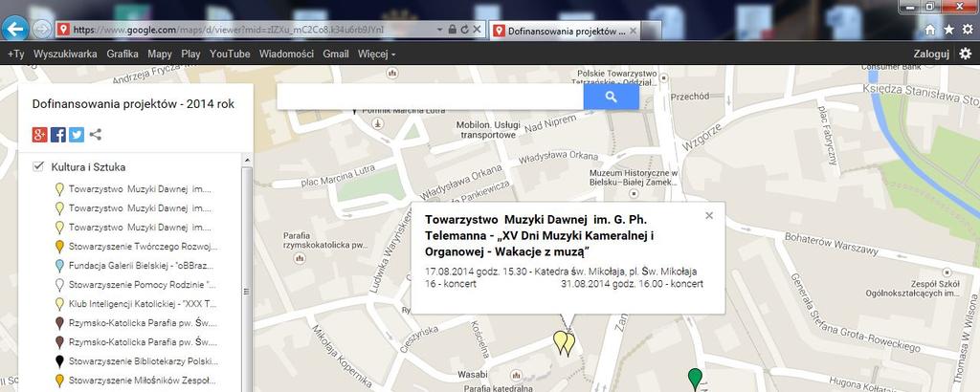Image resolution: width=980 pixels, height=392 pixels.
Task: Open +Ty in Google bar
Action: pos(15,54)
